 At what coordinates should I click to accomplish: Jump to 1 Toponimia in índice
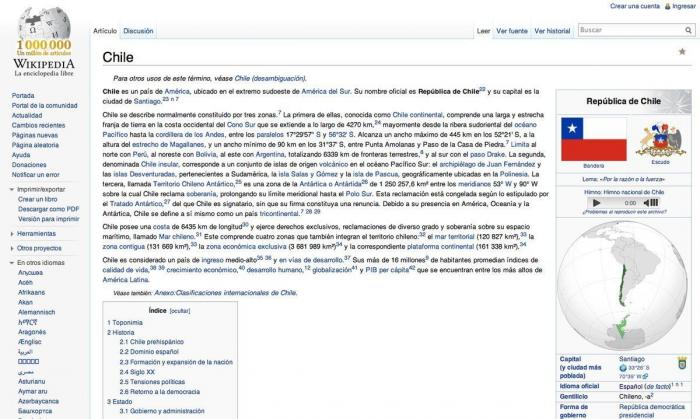pos(125,323)
